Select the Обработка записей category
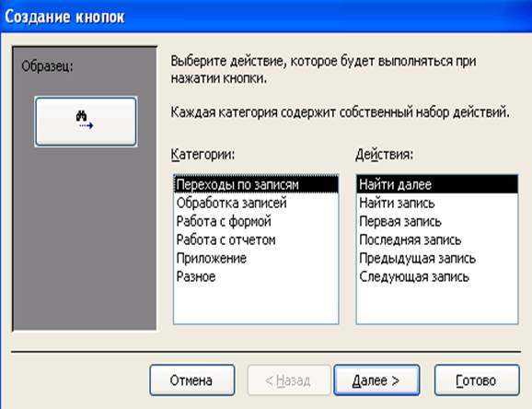The image size is (532, 409). pos(256,203)
